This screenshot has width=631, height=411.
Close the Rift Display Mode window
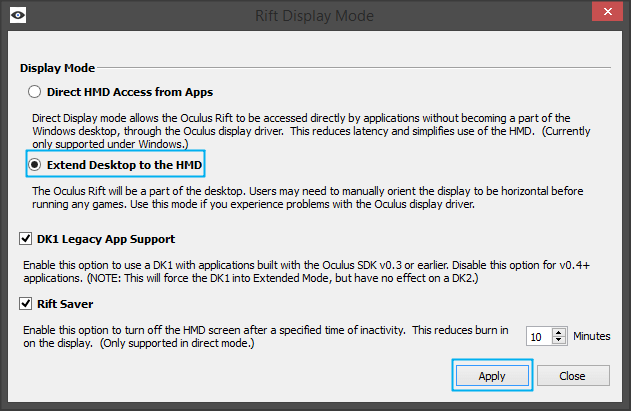608,11
